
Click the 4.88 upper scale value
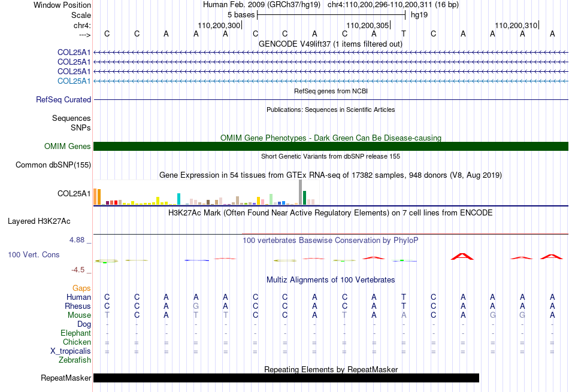77,240
